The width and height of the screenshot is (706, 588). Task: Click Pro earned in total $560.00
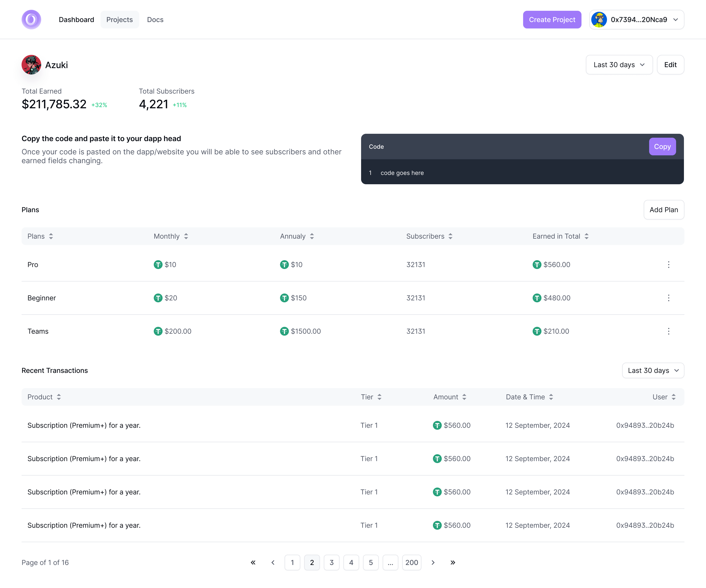(x=557, y=265)
